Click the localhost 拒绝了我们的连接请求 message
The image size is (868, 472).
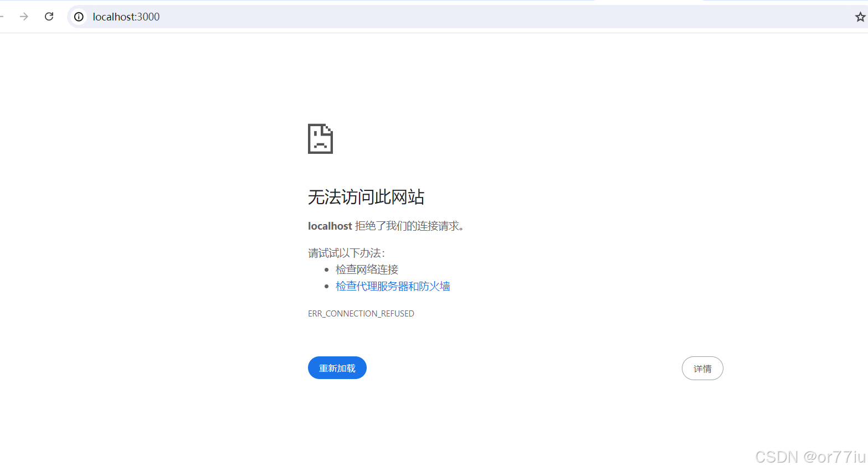tap(386, 226)
